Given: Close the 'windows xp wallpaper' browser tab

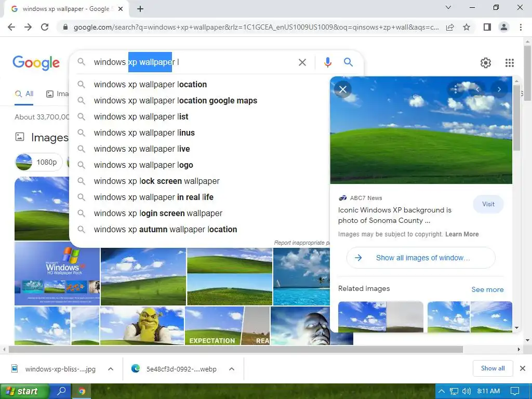Looking at the screenshot, I should pyautogui.click(x=121, y=9).
